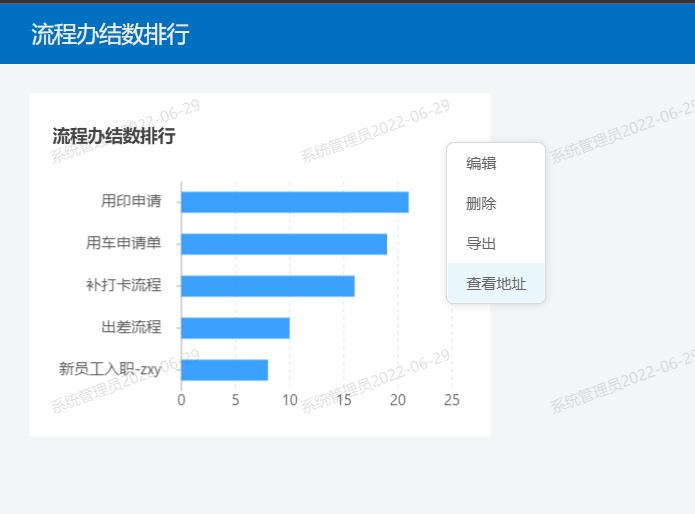Viewport: 695px width, 514px height.
Task: Click 导出 menu option
Action: click(482, 244)
